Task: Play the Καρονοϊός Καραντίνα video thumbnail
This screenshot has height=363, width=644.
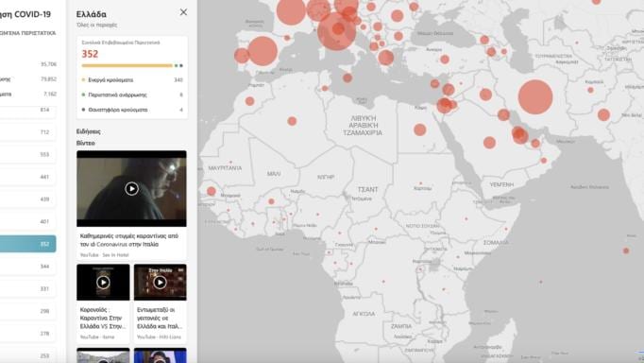Action: [x=103, y=283]
